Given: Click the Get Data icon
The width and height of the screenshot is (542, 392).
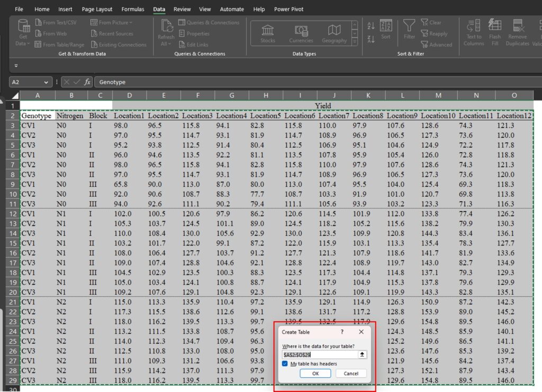Looking at the screenshot, I should pyautogui.click(x=23, y=26).
